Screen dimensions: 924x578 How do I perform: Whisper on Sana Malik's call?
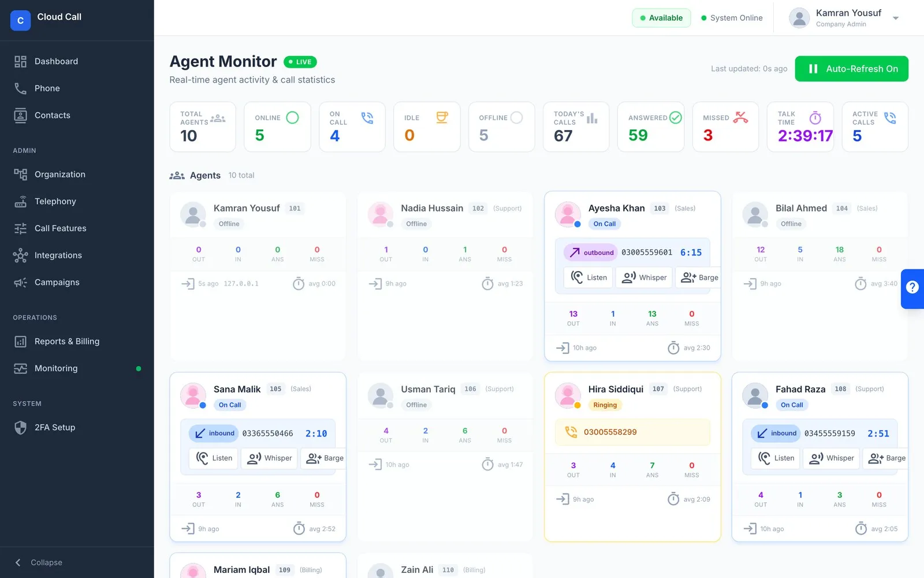click(269, 458)
